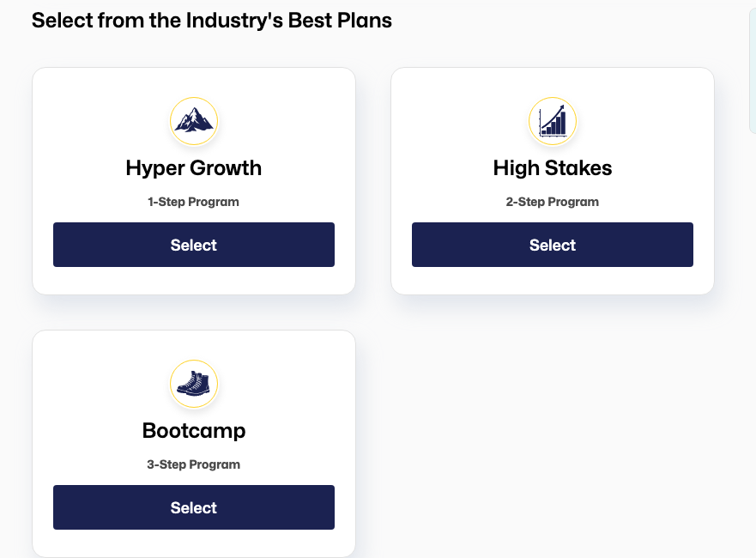Image resolution: width=756 pixels, height=558 pixels.
Task: Click empty space inside the Hyper Growth card
Action: (86, 120)
